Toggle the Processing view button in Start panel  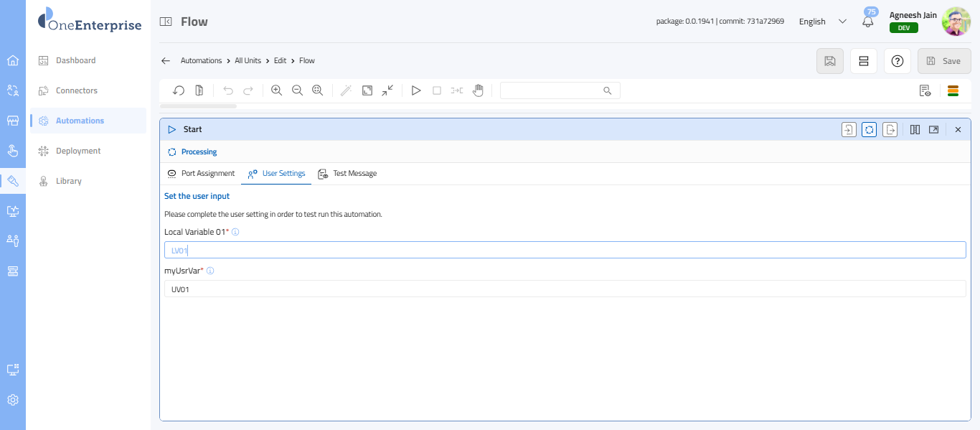click(869, 130)
